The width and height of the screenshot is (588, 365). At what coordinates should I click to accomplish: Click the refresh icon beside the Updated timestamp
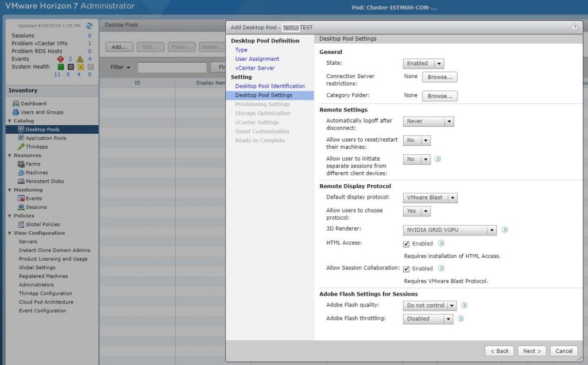[x=89, y=25]
